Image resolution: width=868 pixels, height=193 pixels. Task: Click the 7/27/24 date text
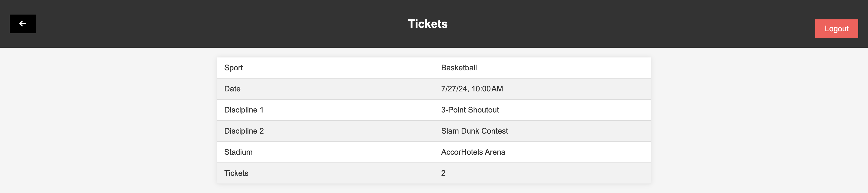coord(454,89)
